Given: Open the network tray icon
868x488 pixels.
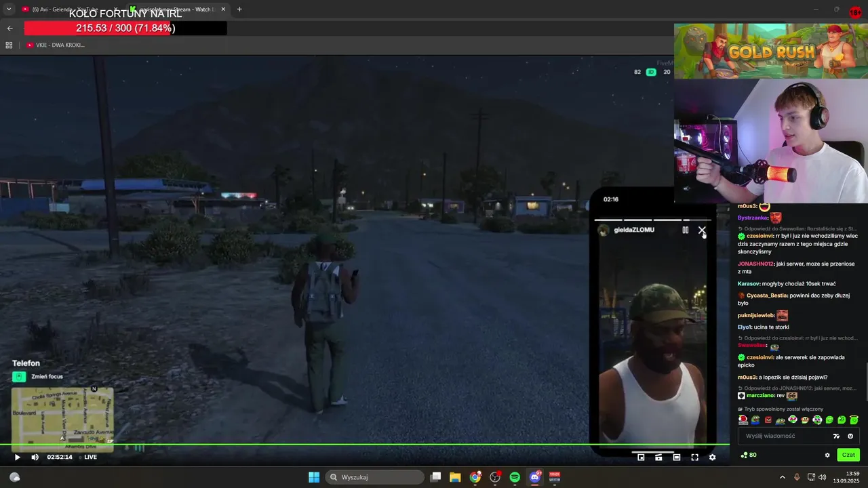Looking at the screenshot, I should point(810,477).
